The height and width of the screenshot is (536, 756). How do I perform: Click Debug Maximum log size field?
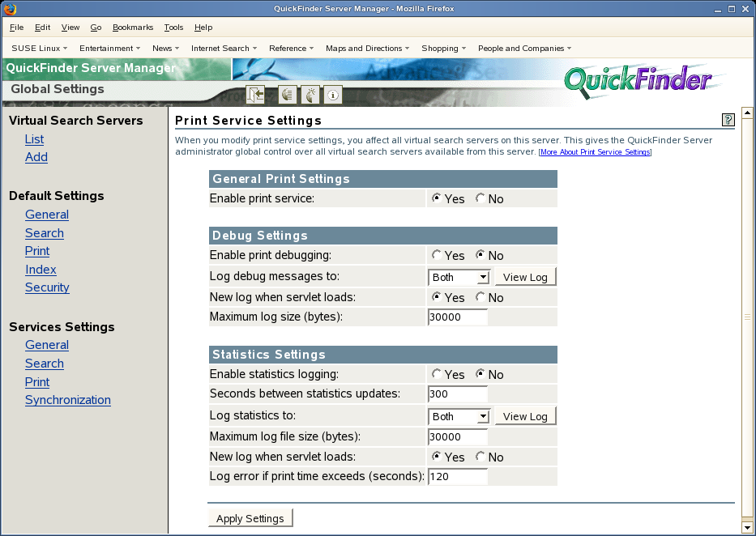(x=458, y=317)
